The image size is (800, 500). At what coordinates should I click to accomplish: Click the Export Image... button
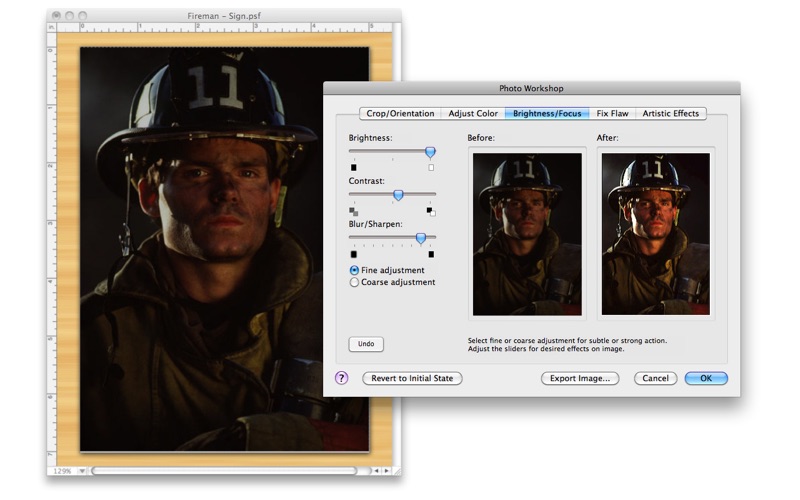[580, 378]
